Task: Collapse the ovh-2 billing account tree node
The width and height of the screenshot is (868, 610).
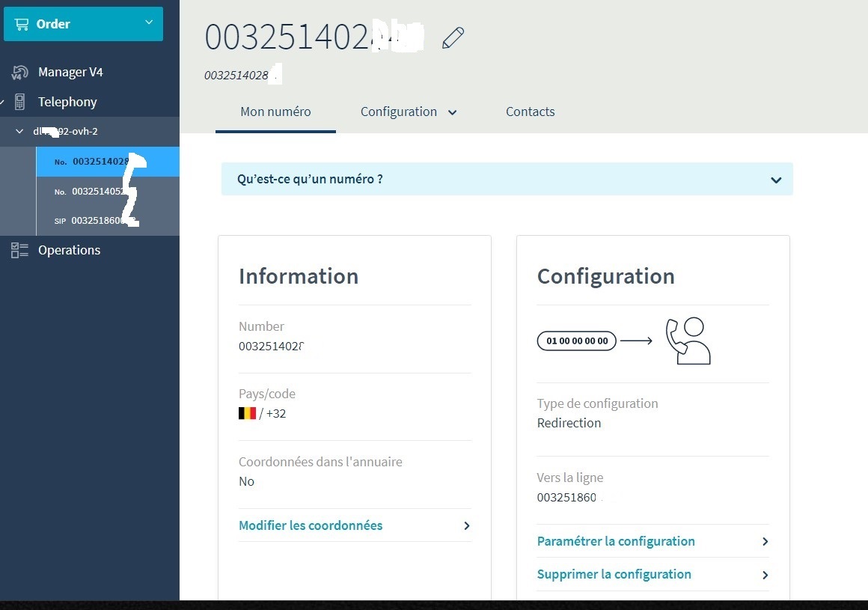Action: point(20,132)
